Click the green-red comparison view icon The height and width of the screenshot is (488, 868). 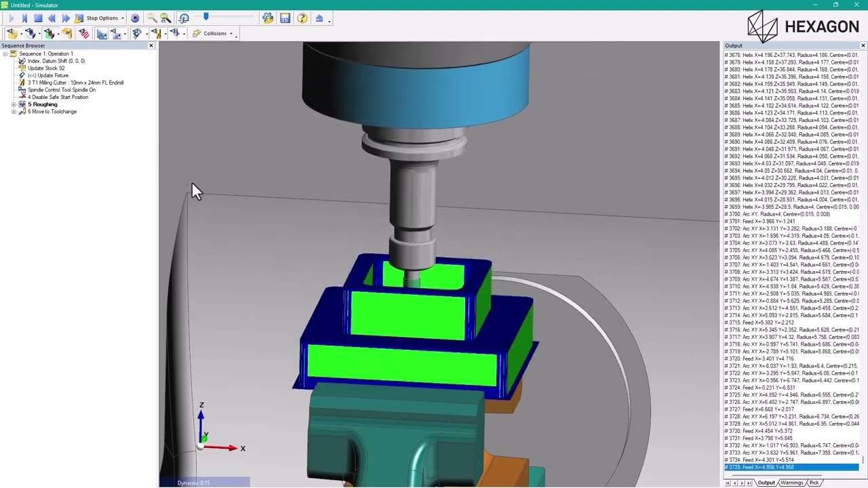coord(48,33)
